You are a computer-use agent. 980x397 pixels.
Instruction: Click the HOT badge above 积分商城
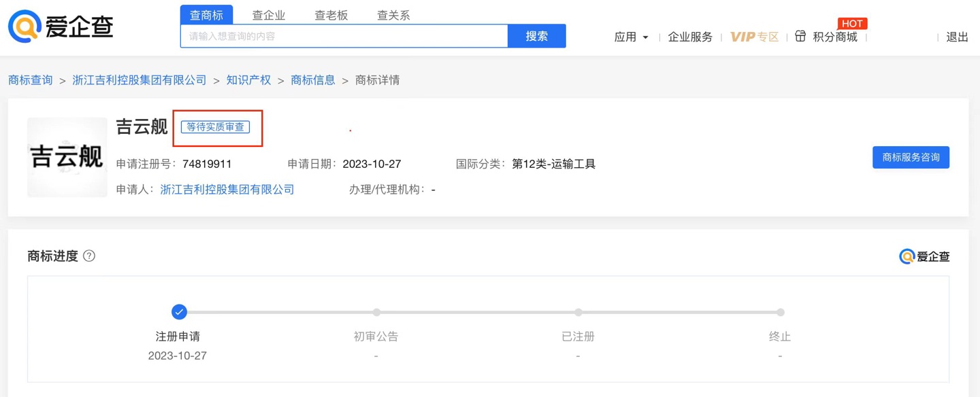click(x=852, y=23)
